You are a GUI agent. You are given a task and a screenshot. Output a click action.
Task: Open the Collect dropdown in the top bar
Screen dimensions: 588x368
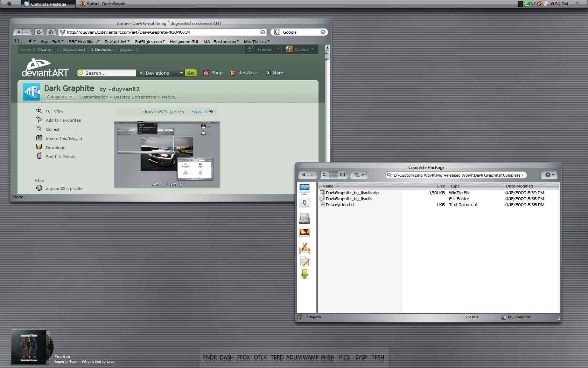pyautogui.click(x=300, y=49)
